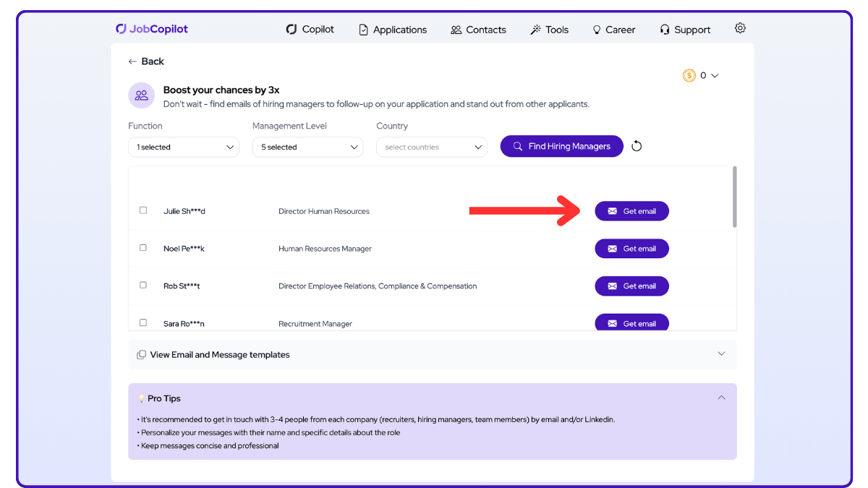
Task: Check the box for Julie Sh***d
Action: [143, 210]
